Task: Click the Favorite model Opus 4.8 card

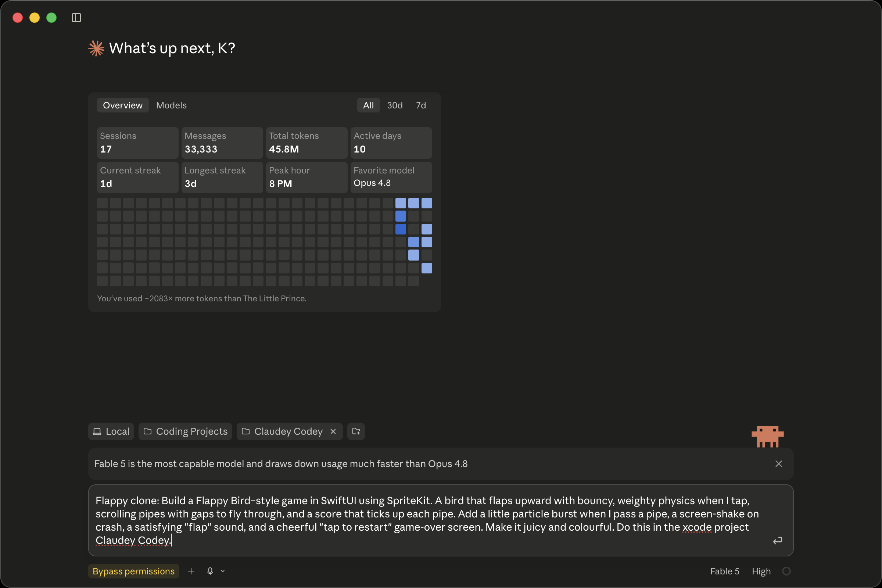Action: [391, 178]
